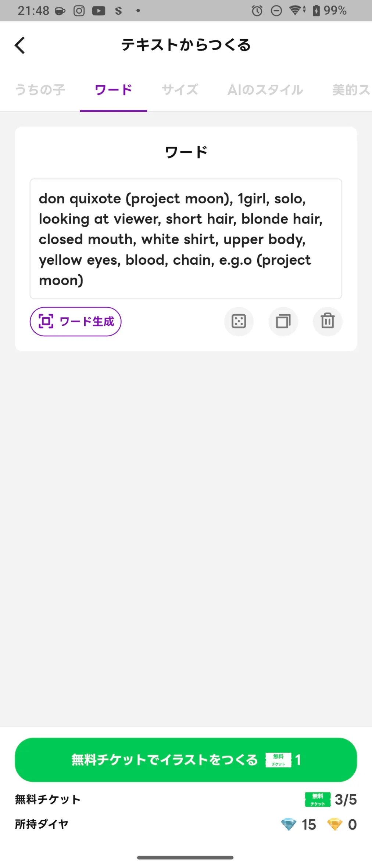Select the ワード tab
Viewport: 372px width, 868px height.
113,90
